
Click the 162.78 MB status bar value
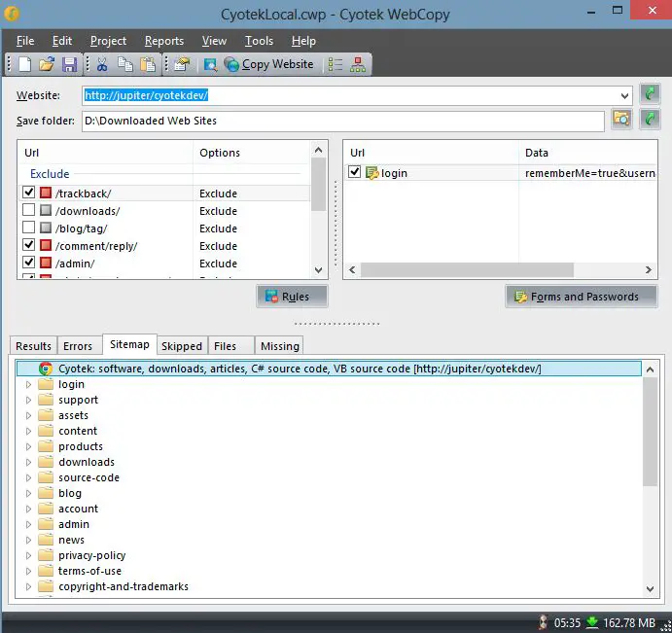(x=628, y=622)
